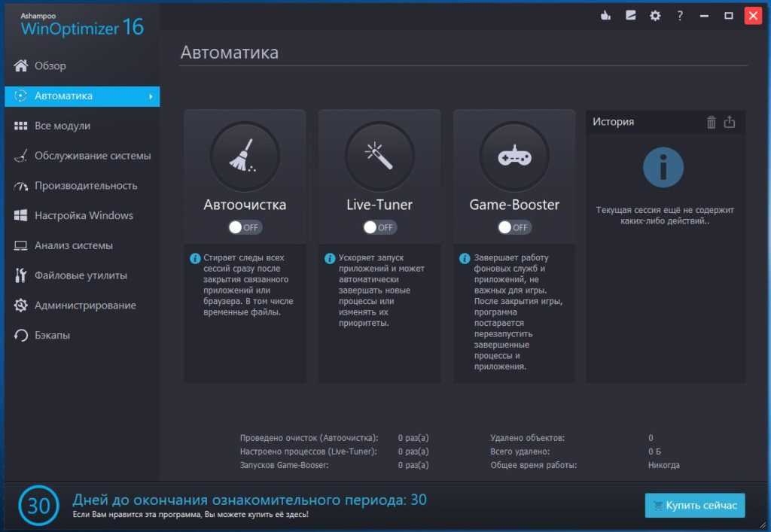Click the Windows logo icon beside Настройка Windows

coord(20,215)
